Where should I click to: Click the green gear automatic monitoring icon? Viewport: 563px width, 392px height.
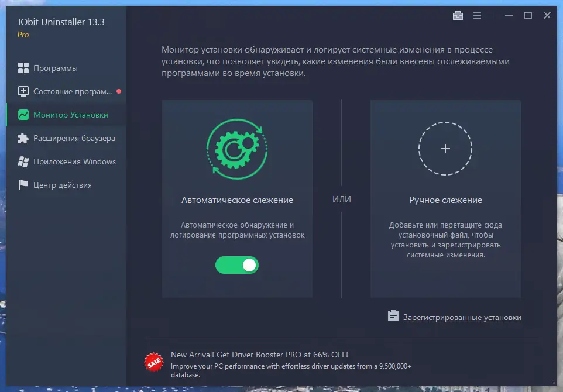237,149
